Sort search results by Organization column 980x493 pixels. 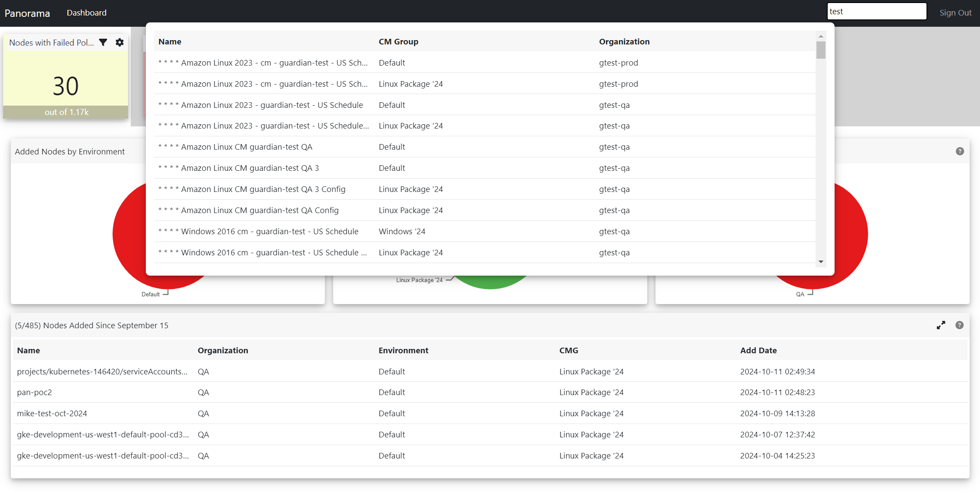tap(624, 42)
